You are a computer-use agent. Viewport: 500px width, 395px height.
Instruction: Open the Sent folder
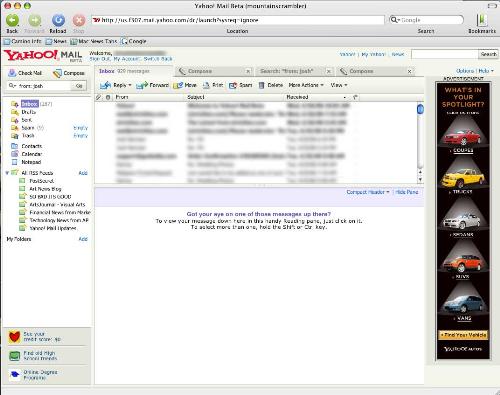coord(27,120)
